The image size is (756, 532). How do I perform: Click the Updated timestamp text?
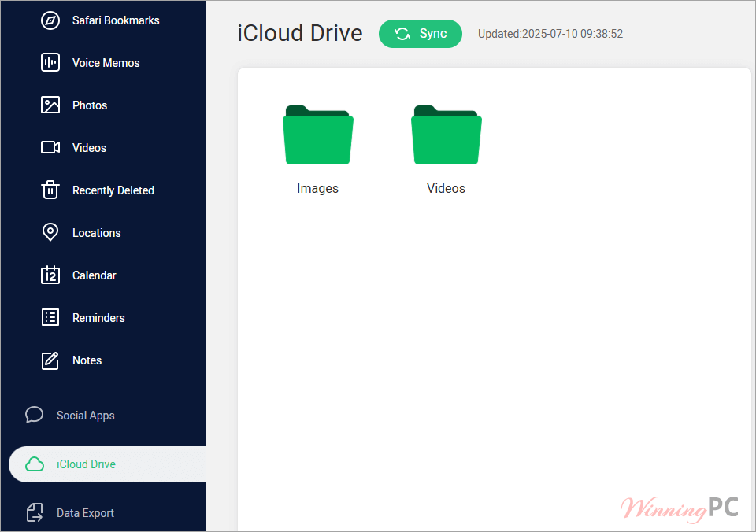click(550, 34)
